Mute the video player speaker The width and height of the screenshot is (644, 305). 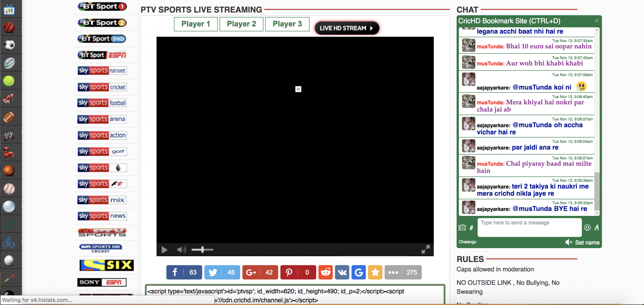tap(181, 250)
